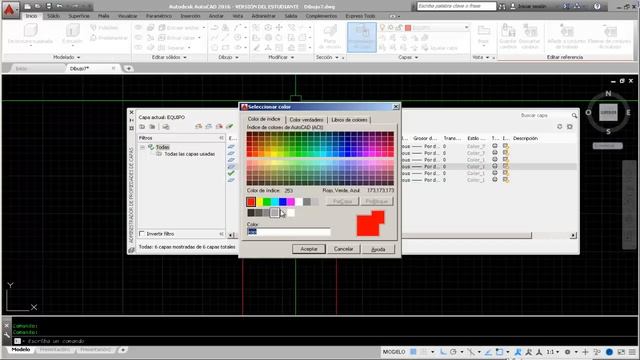Click search magnifier in Buscar capa
Image resolution: width=640 pixels, height=360 pixels.
(574, 116)
